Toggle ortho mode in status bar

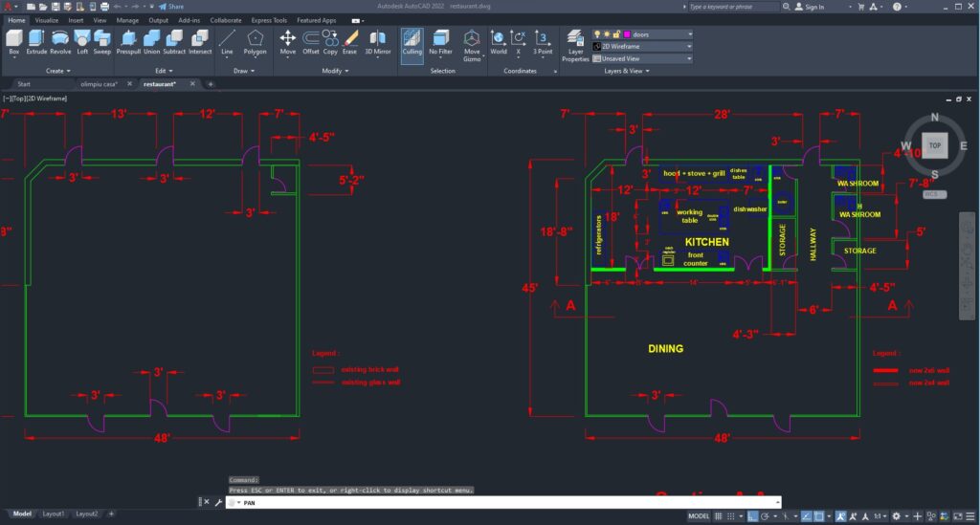point(754,516)
